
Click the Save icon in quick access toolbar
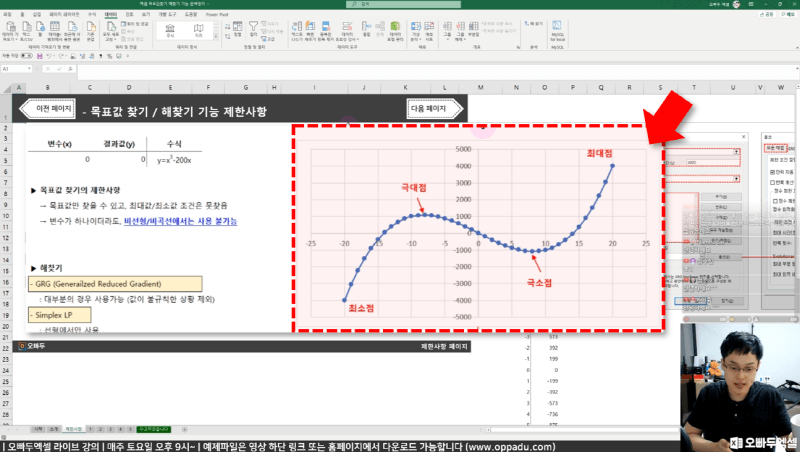(39, 56)
